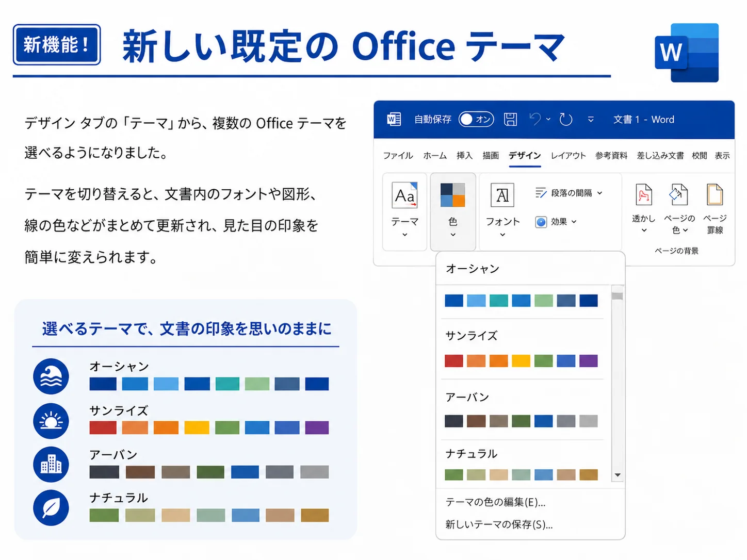
Task: Switch to the 描画 tab
Action: point(491,155)
